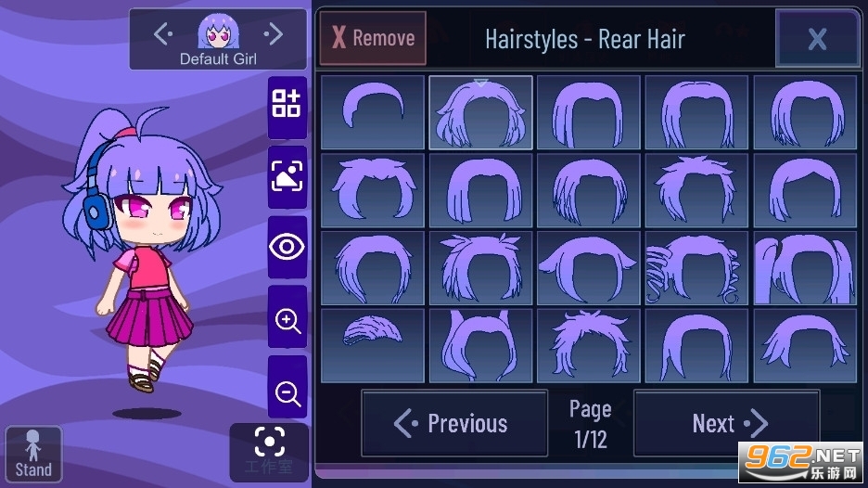Image resolution: width=868 pixels, height=488 pixels.
Task: Select the Default Girl character portrait
Action: pos(218,33)
